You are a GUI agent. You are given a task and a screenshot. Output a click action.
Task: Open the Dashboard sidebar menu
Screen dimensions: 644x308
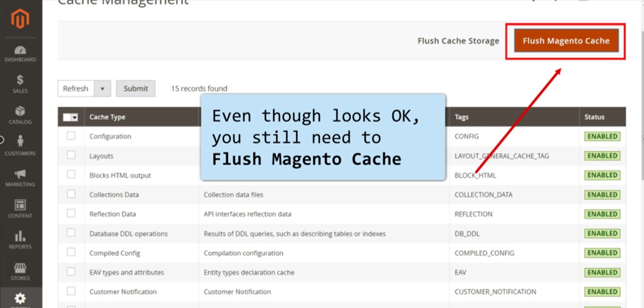pos(20,54)
